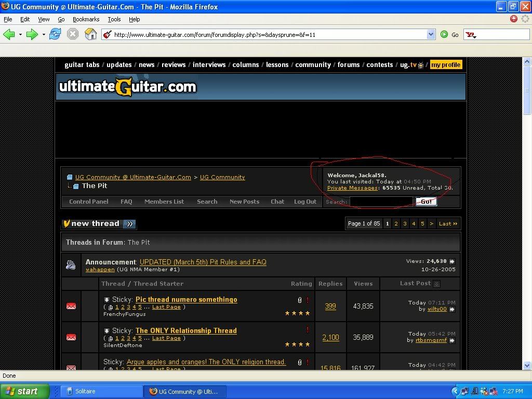This screenshot has width=532, height=399.
Task: Click the announcement megaphone icon
Action: click(71, 264)
